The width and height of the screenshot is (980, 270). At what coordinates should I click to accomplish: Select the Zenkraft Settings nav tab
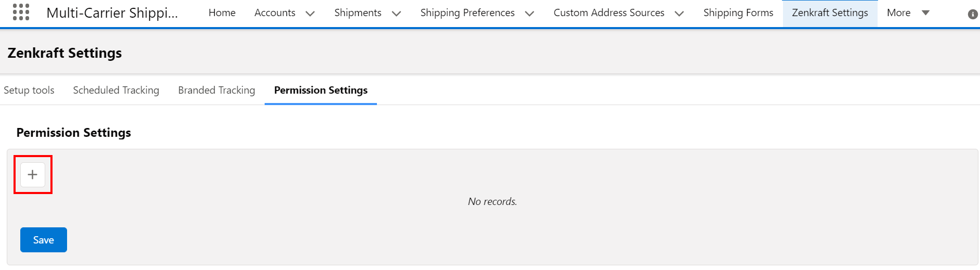[x=830, y=12]
